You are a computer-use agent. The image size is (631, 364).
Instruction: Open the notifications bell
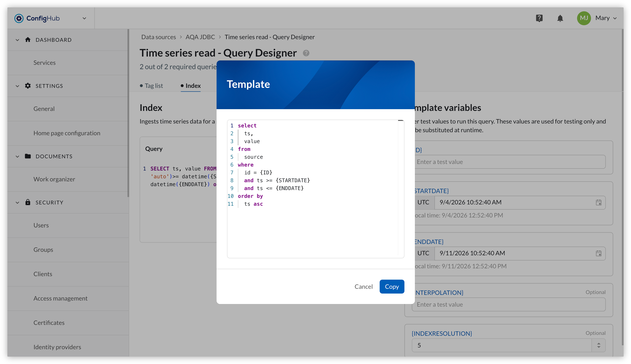(560, 18)
